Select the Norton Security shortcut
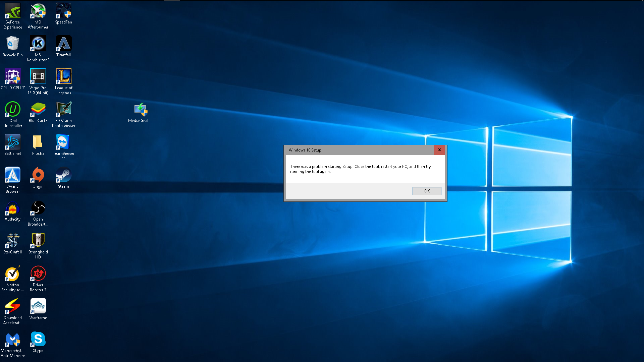This screenshot has height=362, width=644. [13, 274]
